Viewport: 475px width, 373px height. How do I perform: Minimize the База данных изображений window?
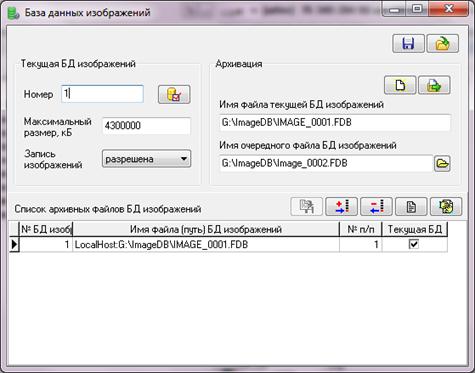pos(395,9)
